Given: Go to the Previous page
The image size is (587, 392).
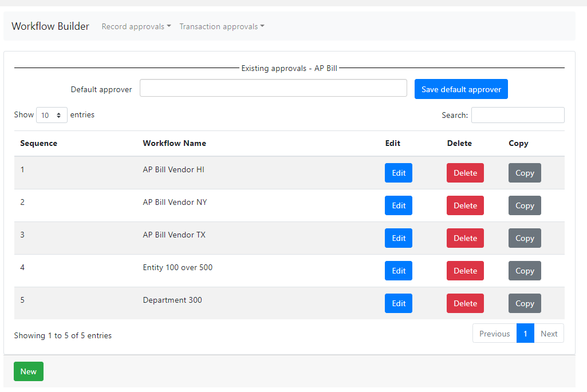Looking at the screenshot, I should 494,334.
